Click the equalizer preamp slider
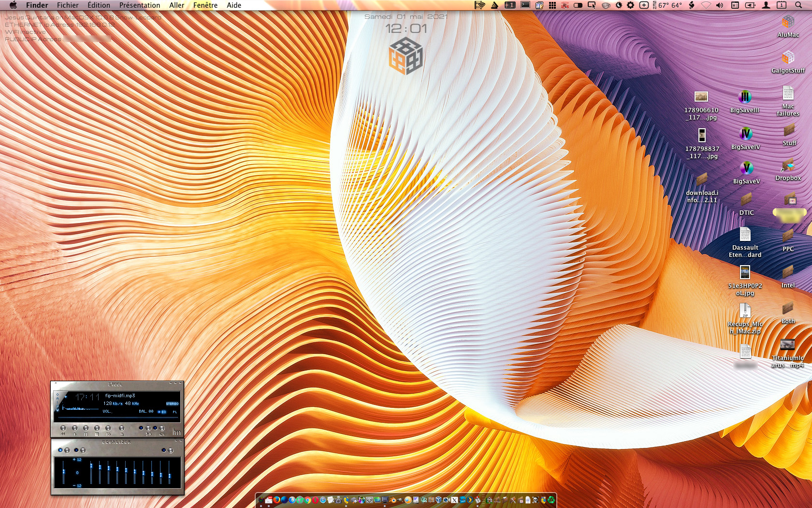Image resolution: width=812 pixels, height=508 pixels. pos(63,472)
